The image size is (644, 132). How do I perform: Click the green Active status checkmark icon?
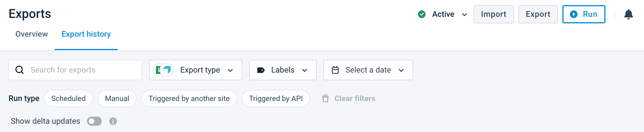422,14
